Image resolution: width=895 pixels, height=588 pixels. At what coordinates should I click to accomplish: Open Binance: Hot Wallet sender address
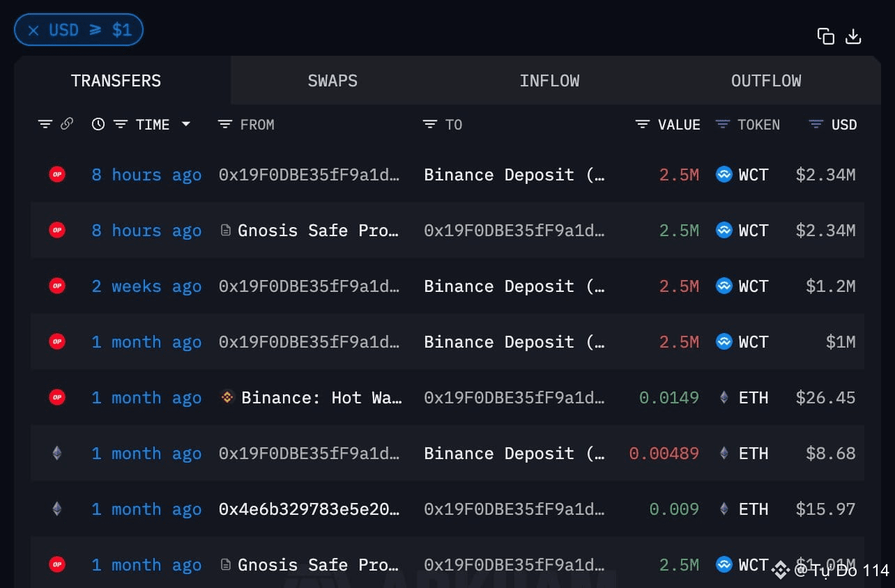coord(321,398)
